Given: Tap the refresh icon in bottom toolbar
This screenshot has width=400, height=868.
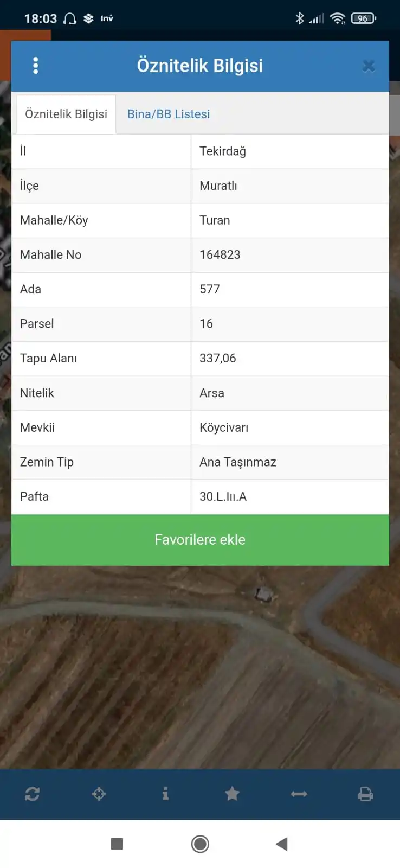Looking at the screenshot, I should click(x=32, y=794).
